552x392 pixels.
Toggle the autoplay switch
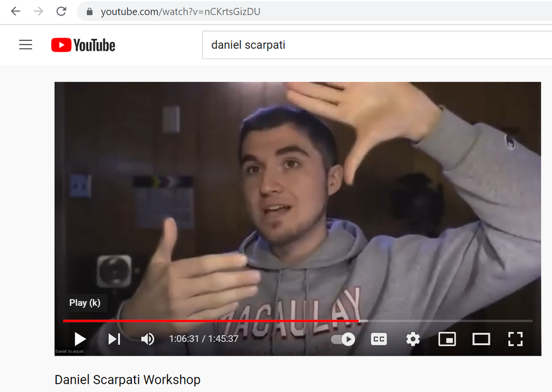pyautogui.click(x=343, y=339)
